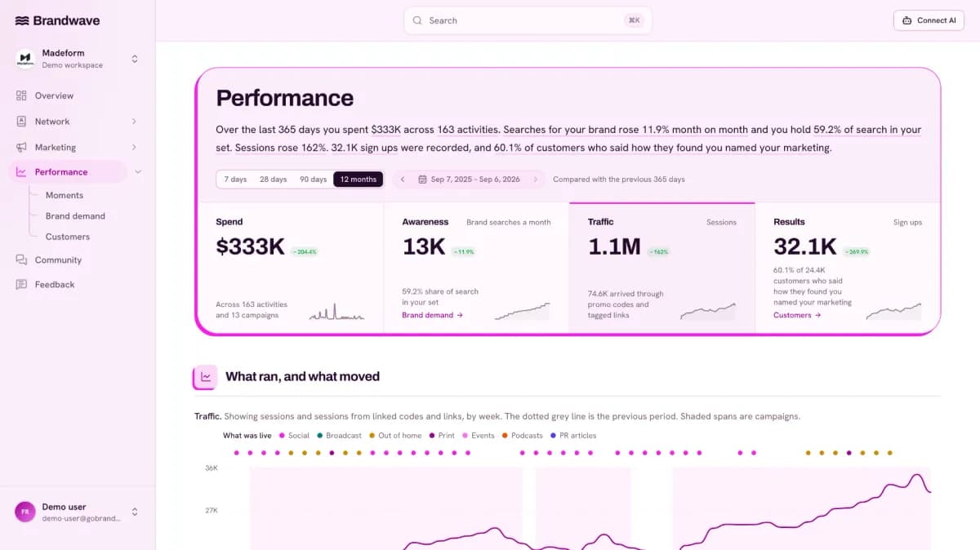Toggle the PR articles legend dot
The width and height of the screenshot is (980, 550).
pyautogui.click(x=553, y=436)
